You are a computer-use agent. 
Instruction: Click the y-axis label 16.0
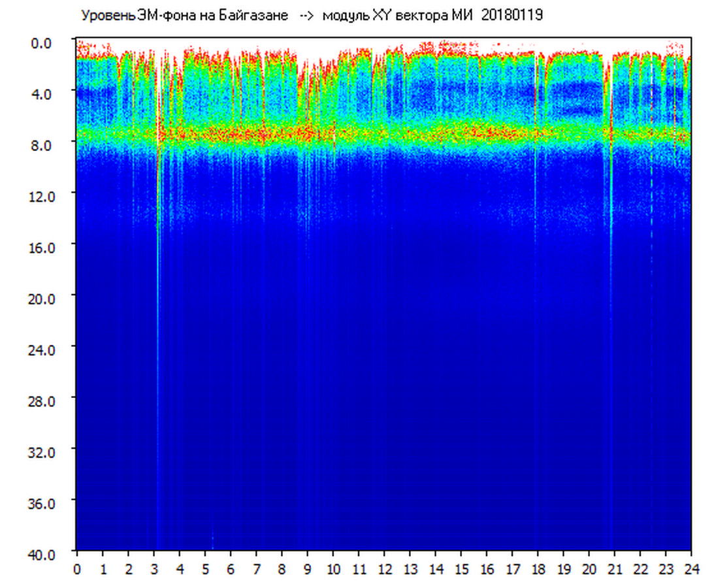[42, 248]
